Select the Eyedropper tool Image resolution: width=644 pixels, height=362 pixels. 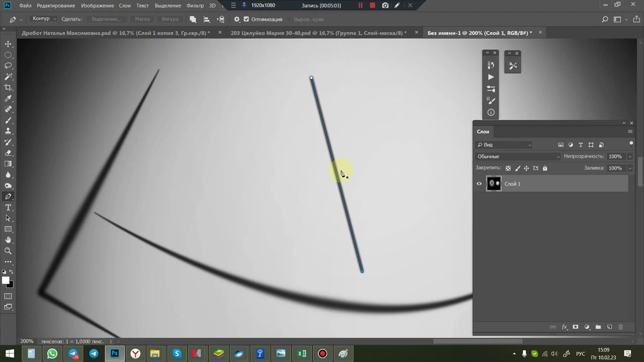tap(9, 99)
